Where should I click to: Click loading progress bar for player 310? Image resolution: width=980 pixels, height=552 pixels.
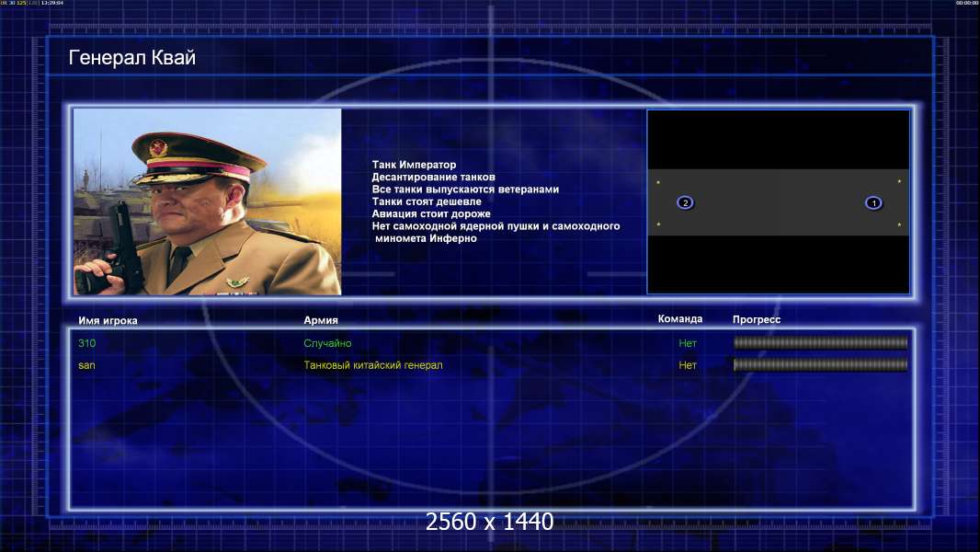[x=820, y=342]
